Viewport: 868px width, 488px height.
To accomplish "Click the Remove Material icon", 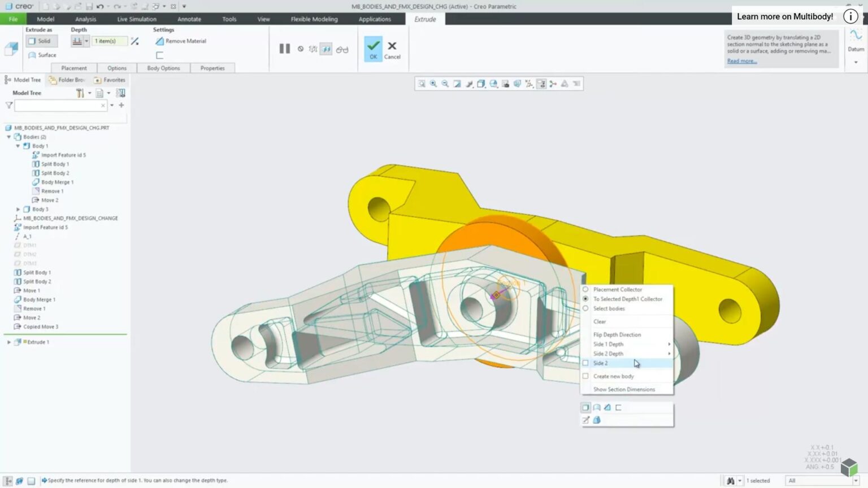I will click(x=160, y=41).
